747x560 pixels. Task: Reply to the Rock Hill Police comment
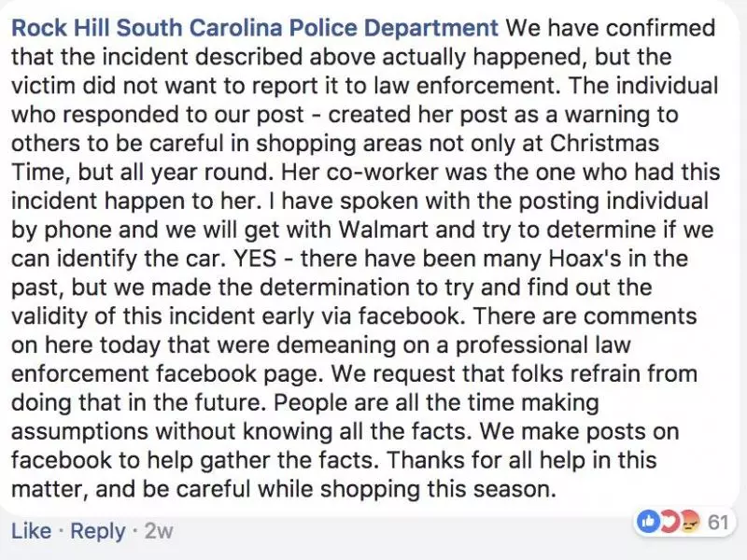click(98, 531)
